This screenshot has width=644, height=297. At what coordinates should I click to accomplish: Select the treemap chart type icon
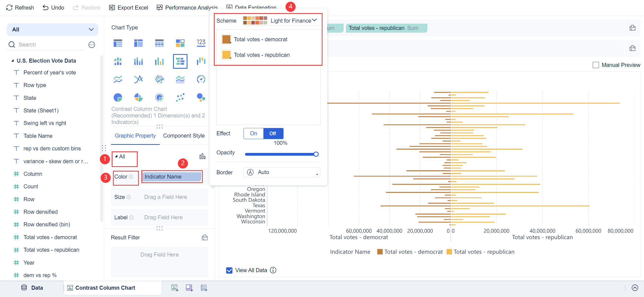[x=180, y=43]
